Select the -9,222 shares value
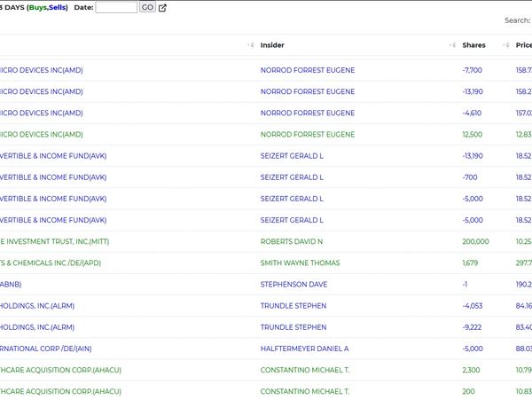Image resolution: width=532 pixels, height=400 pixels. (472, 327)
